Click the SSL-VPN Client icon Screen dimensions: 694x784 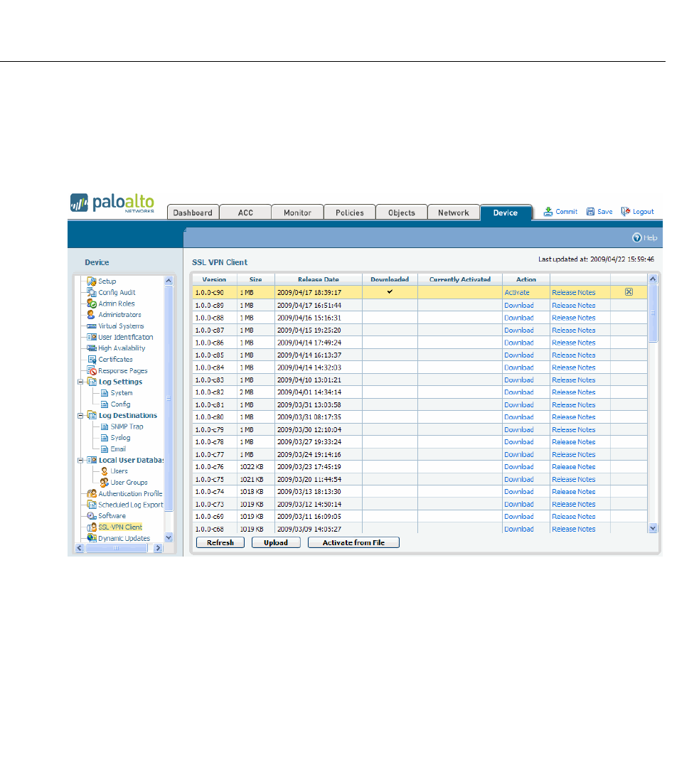92,527
